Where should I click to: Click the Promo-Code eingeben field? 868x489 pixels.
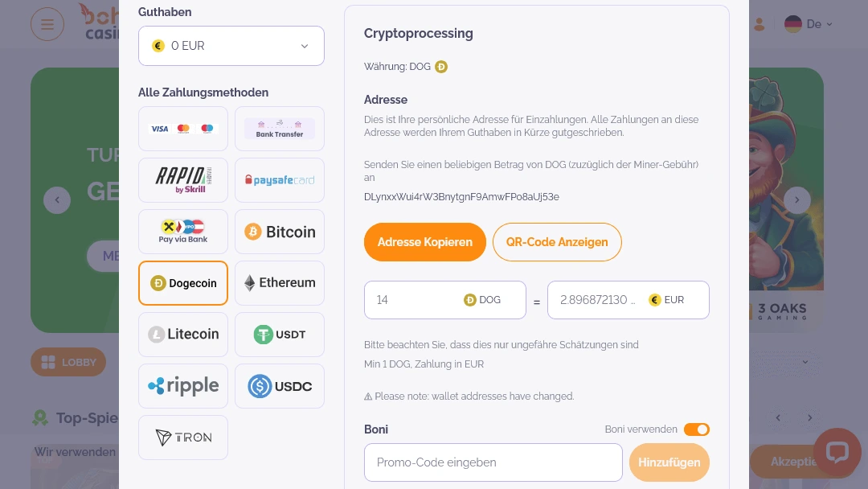pos(493,462)
